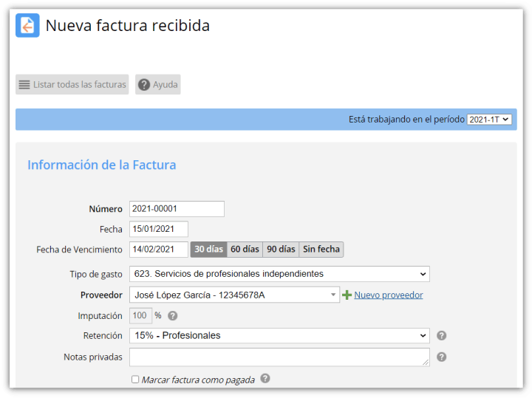Click the Notas privadas text area

coord(279,357)
